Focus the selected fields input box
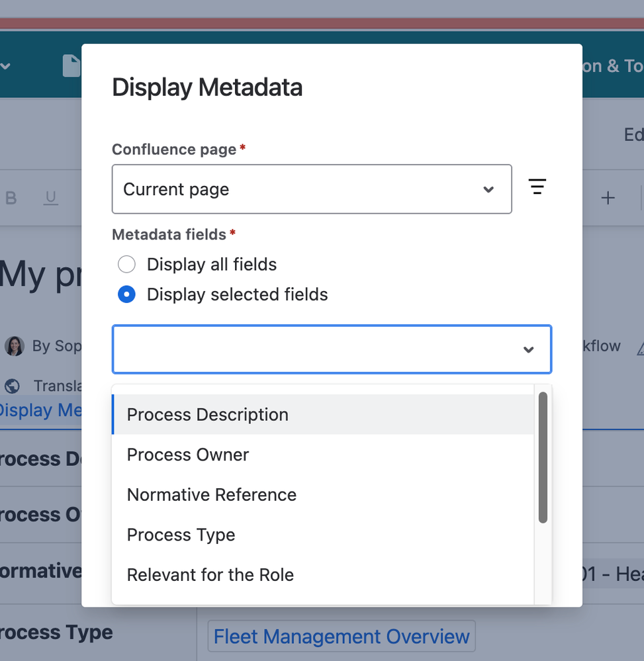Image resolution: width=644 pixels, height=661 pixels. tap(332, 349)
